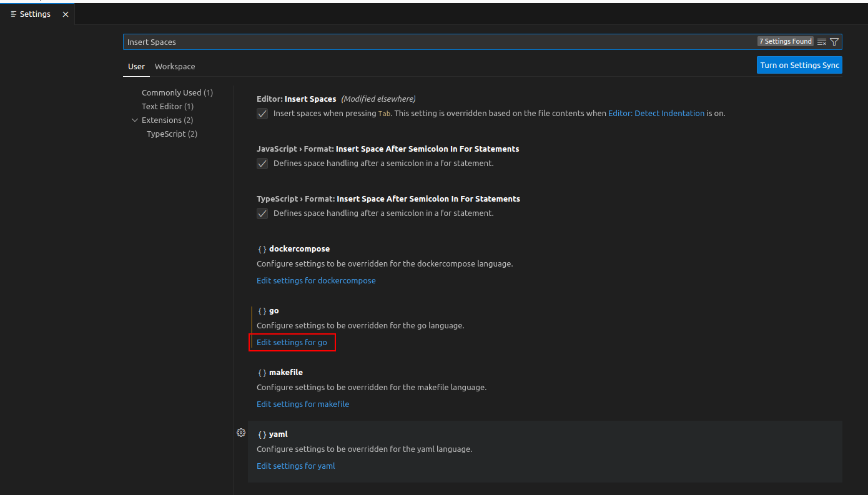Viewport: 868px width, 495px height.
Task: Open Edit settings for yaml
Action: (x=296, y=466)
